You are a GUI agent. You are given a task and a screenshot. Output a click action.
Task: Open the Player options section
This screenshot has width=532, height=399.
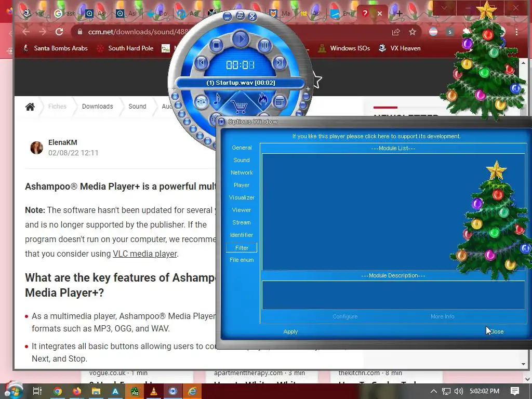242,185
